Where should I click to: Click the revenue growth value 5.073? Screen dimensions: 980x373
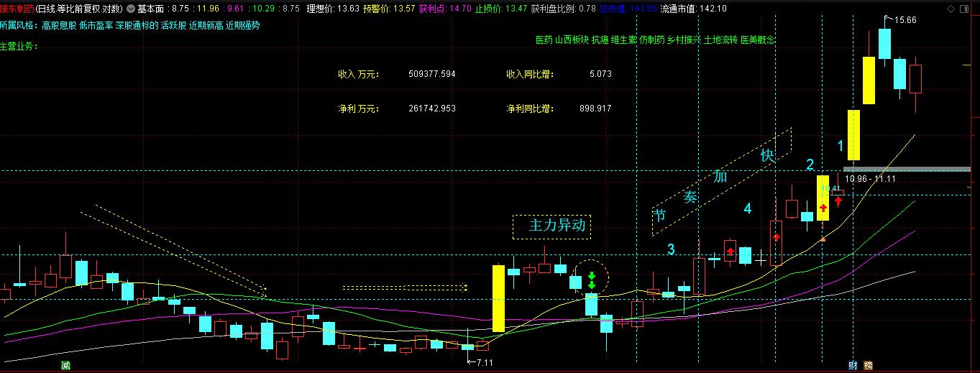click(x=600, y=74)
